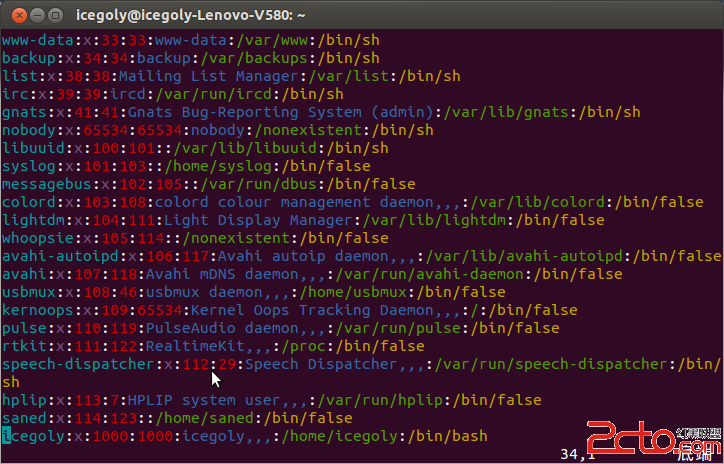Click the /var/lib/lightdm path

tap(434, 220)
